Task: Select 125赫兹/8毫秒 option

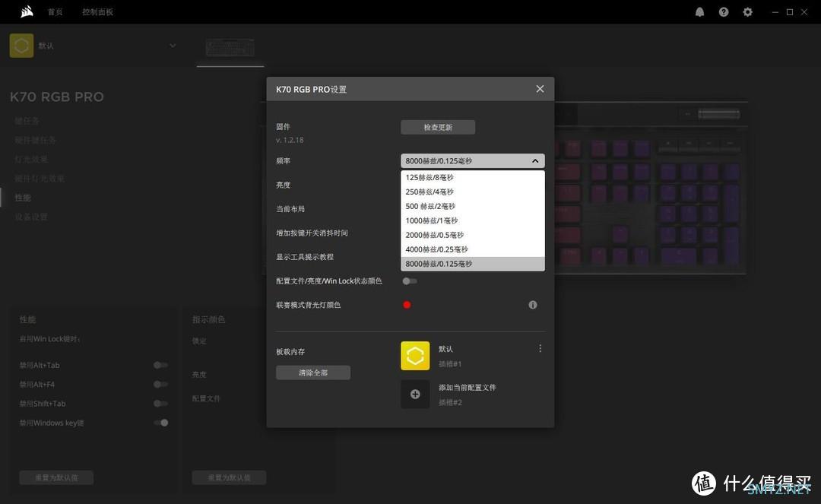Action: (473, 177)
